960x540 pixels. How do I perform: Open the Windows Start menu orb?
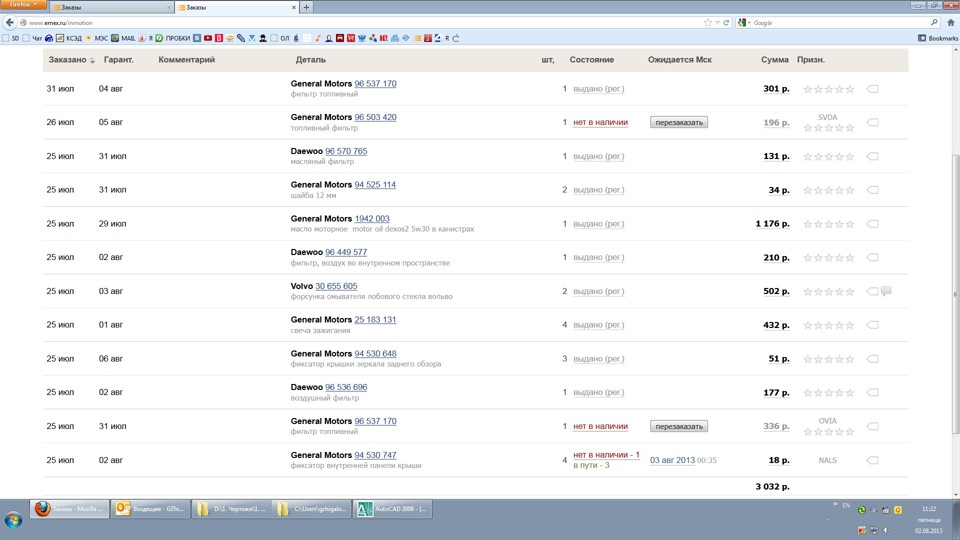(13, 520)
